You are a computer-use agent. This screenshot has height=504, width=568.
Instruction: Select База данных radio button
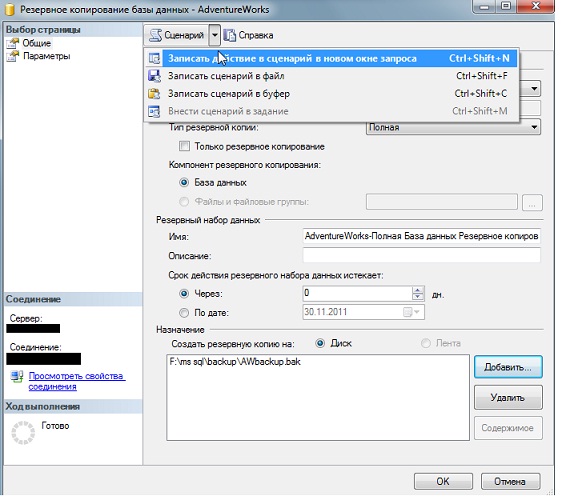pyautogui.click(x=184, y=182)
